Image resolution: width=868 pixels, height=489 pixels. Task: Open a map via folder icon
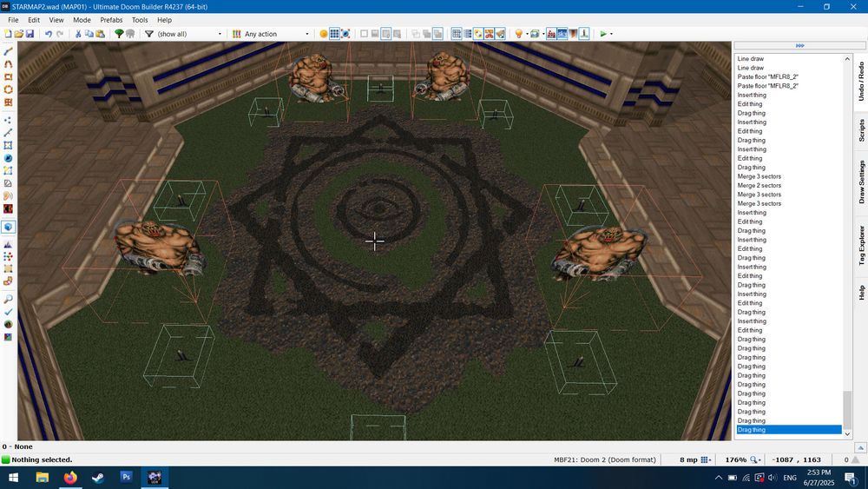click(x=19, y=34)
